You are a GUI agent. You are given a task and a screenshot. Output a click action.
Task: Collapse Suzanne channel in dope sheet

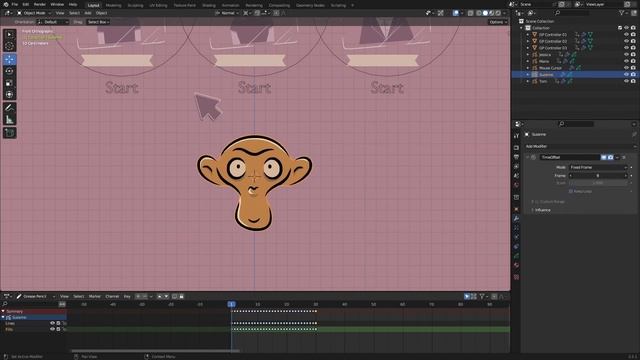[x=3, y=317]
